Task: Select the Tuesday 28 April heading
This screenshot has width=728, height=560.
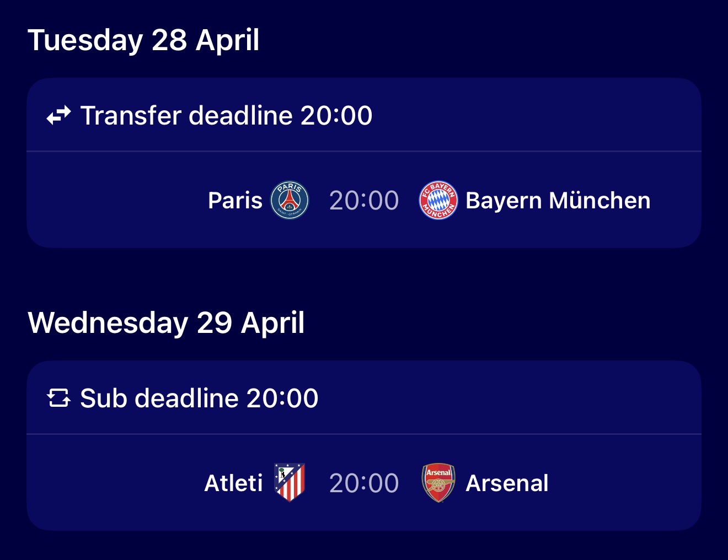Action: point(143,40)
